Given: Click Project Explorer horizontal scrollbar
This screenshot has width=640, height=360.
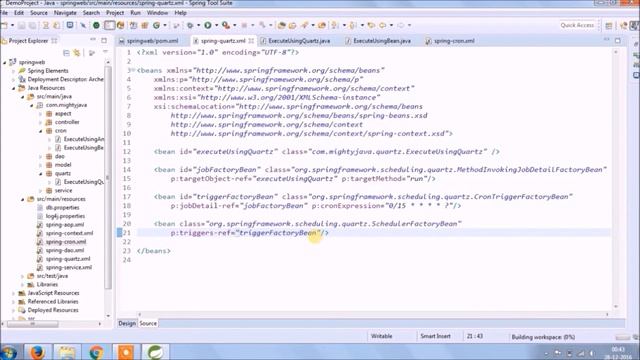Looking at the screenshot, I should [33, 324].
